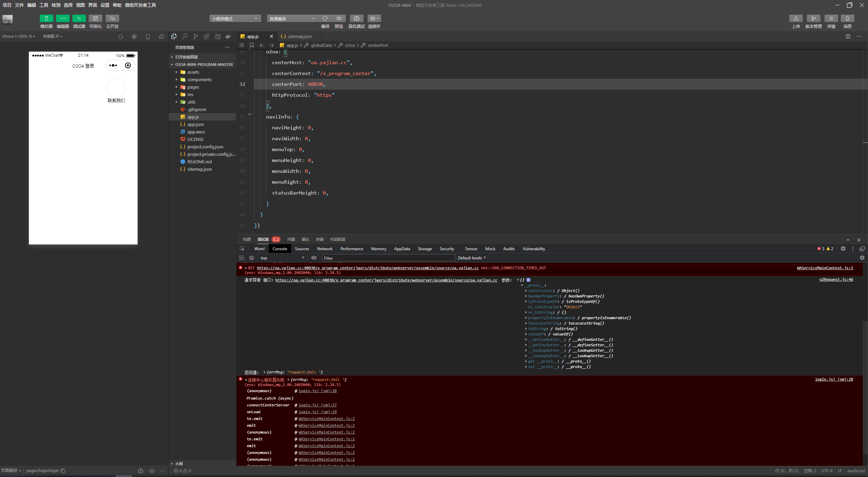Open the real device debugging bug icon
Image resolution: width=868 pixels, height=477 pixels.
[x=356, y=18]
